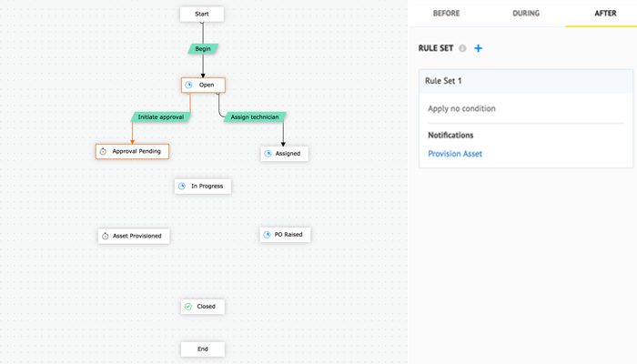Click the Start node
Screen dimensions: 637x364
202,14
